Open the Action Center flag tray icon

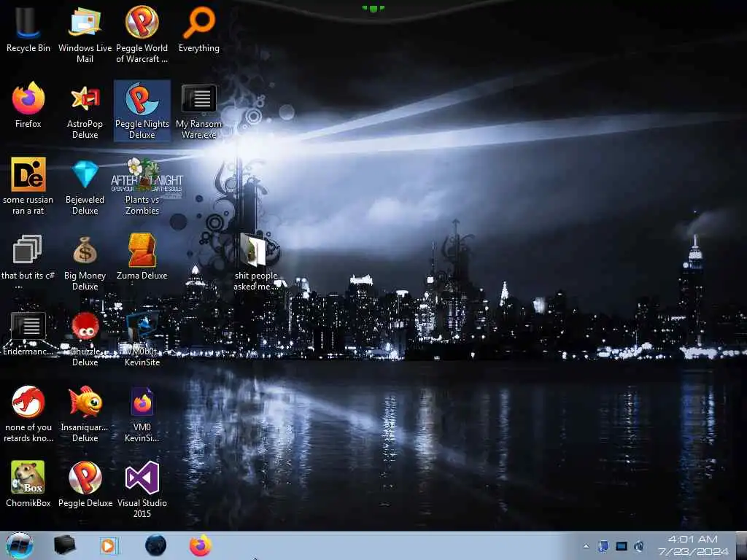coord(603,546)
